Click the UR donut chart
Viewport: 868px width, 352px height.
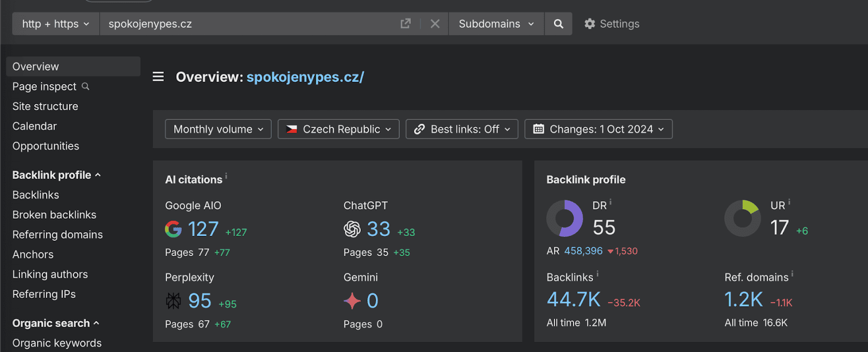(x=743, y=219)
